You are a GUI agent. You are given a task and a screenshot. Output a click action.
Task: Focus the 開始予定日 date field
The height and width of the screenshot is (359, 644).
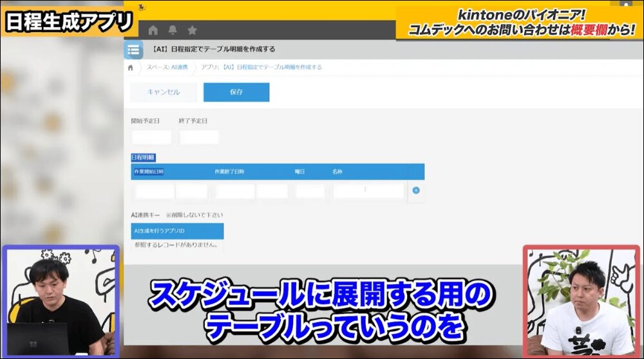152,137
